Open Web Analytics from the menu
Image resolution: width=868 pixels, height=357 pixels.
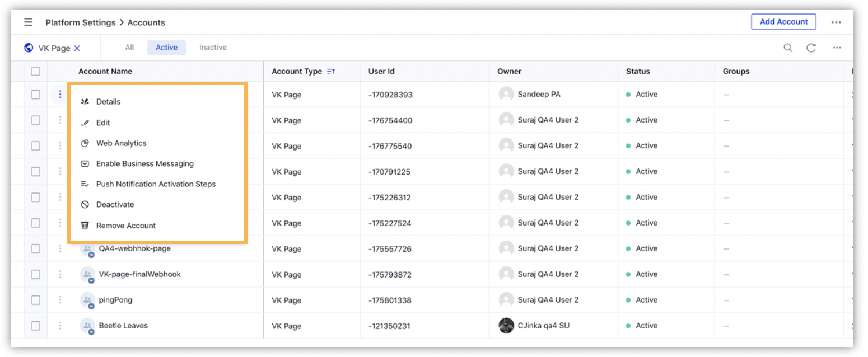[157, 143]
